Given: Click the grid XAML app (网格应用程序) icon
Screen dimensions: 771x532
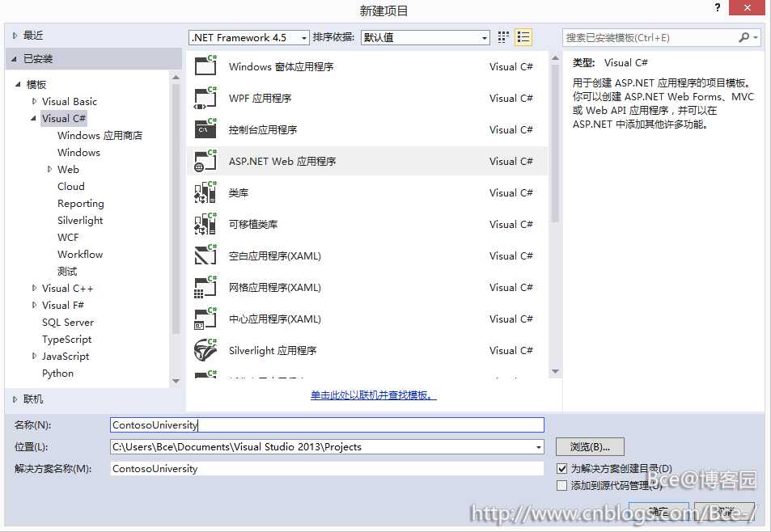Looking at the screenshot, I should 205,287.
